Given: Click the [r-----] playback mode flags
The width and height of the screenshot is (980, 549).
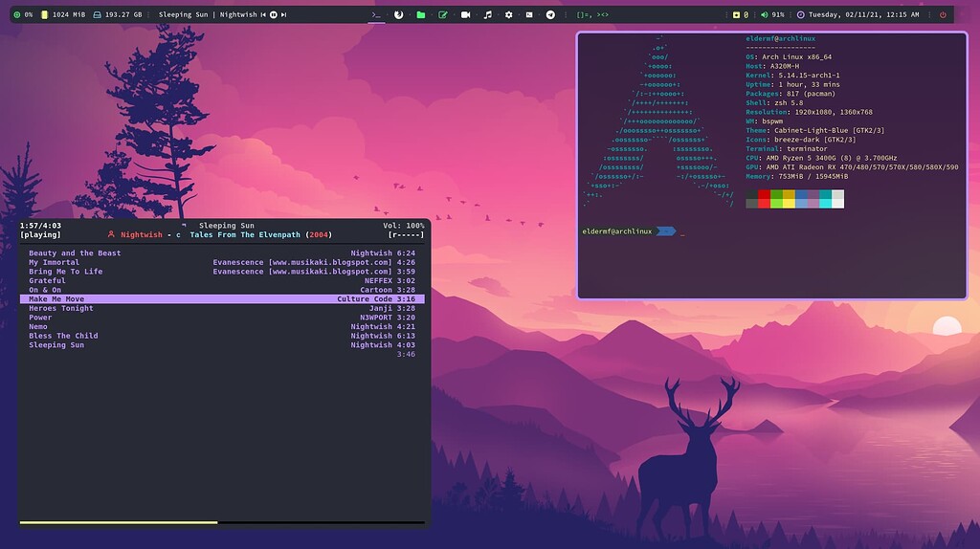Looking at the screenshot, I should (x=406, y=235).
